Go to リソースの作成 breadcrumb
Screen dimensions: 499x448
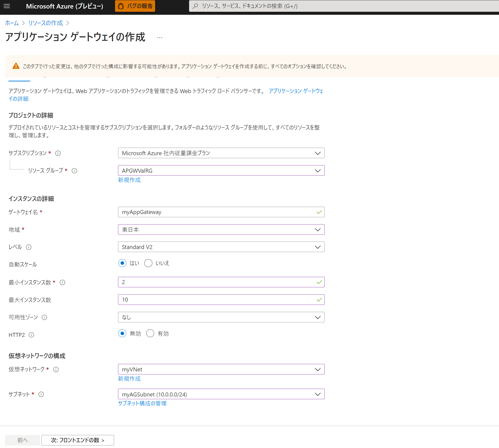click(46, 23)
